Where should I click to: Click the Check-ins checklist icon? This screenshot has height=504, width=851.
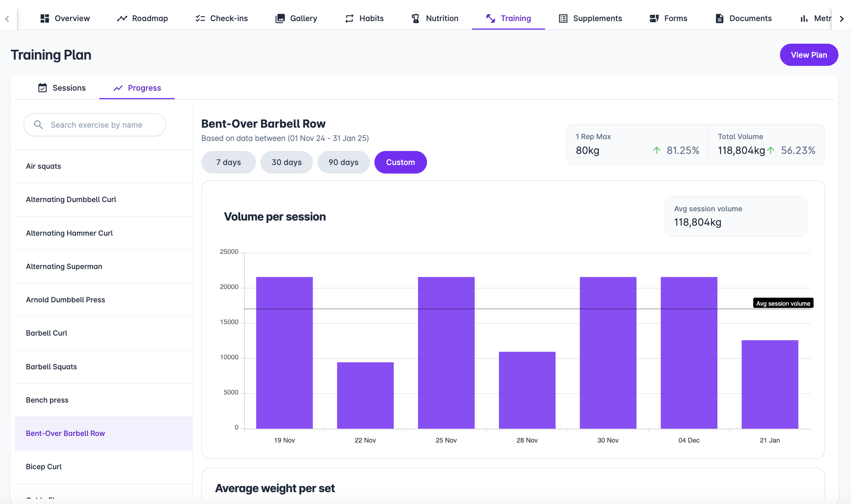coord(200,19)
